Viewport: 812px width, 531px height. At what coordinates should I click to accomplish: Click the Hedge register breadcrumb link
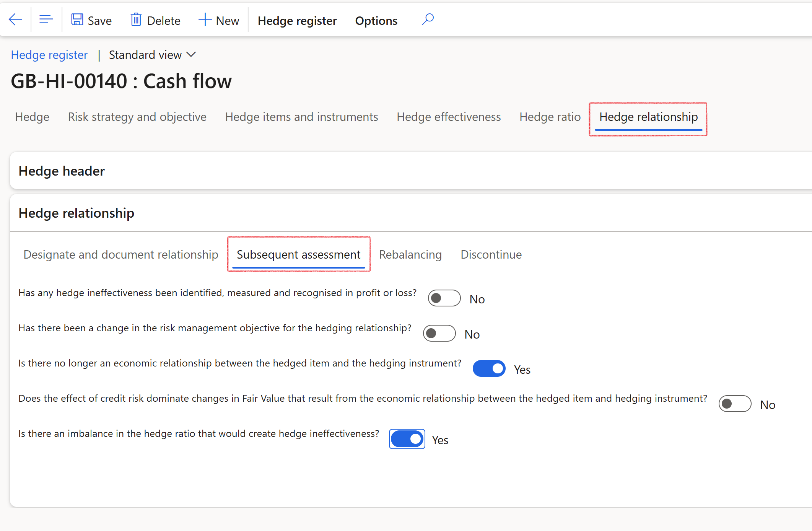point(49,55)
